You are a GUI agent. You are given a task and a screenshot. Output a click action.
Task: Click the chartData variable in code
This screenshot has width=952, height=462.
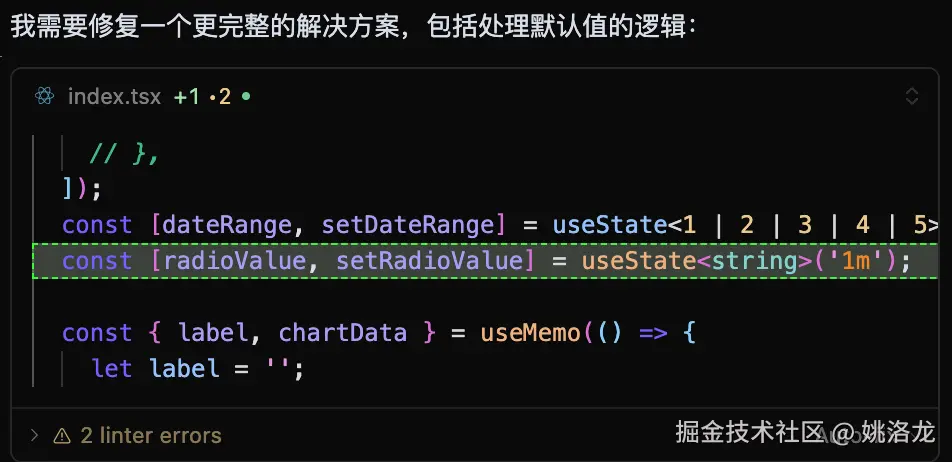[x=342, y=333]
